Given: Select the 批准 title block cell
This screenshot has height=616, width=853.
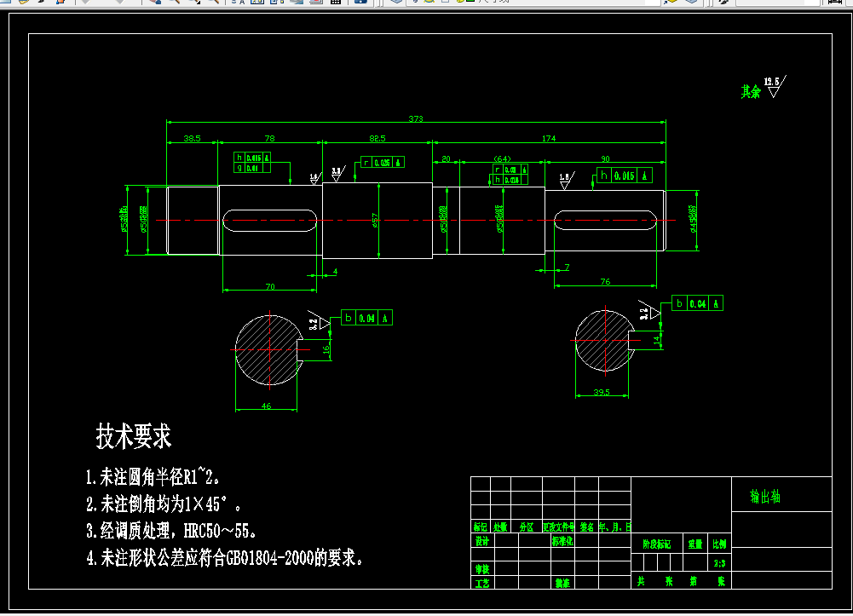Looking at the screenshot, I should coord(562,583).
